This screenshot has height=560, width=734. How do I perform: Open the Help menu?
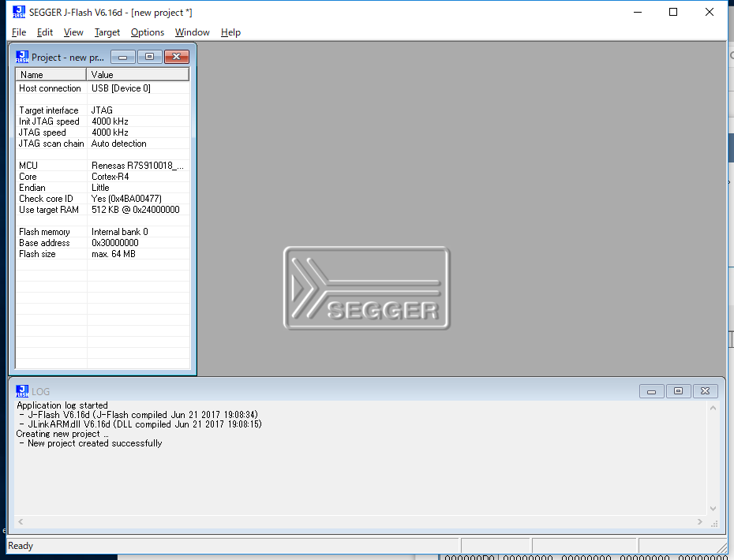point(230,32)
